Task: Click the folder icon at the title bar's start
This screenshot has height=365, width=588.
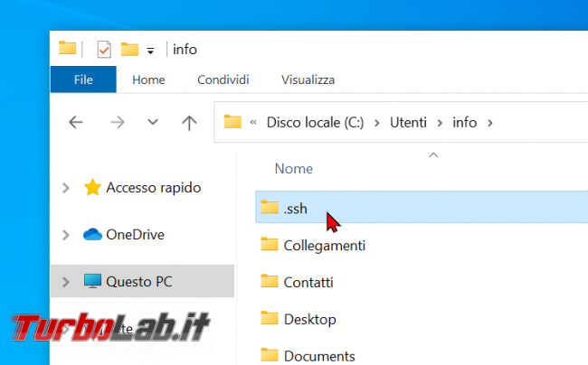Action: (68, 48)
